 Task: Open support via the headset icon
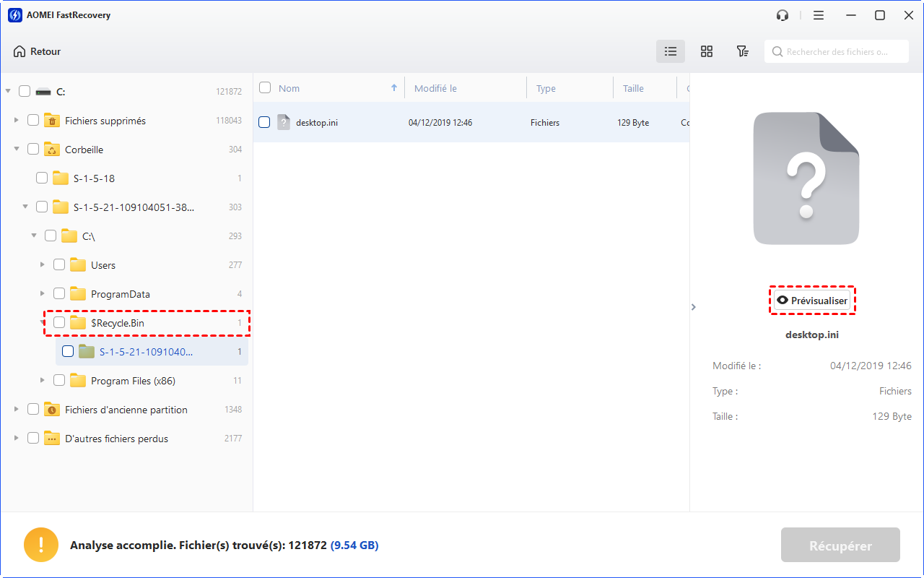(782, 15)
